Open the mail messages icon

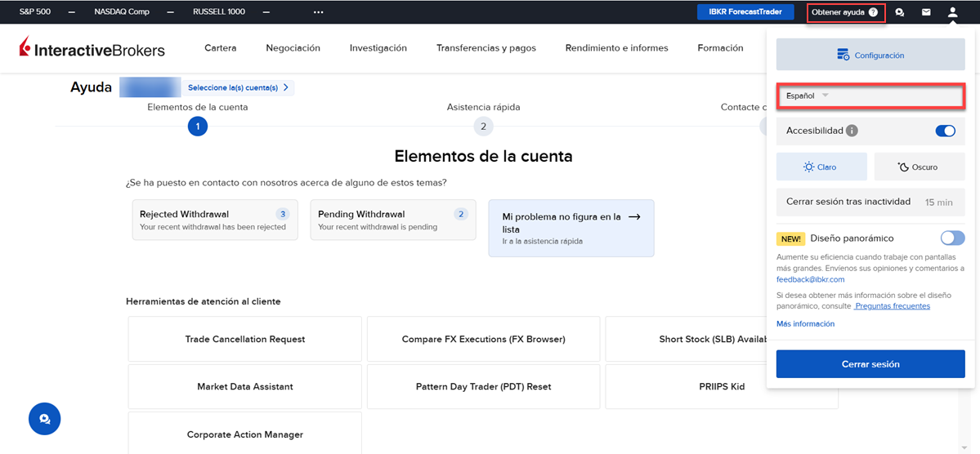click(x=926, y=12)
